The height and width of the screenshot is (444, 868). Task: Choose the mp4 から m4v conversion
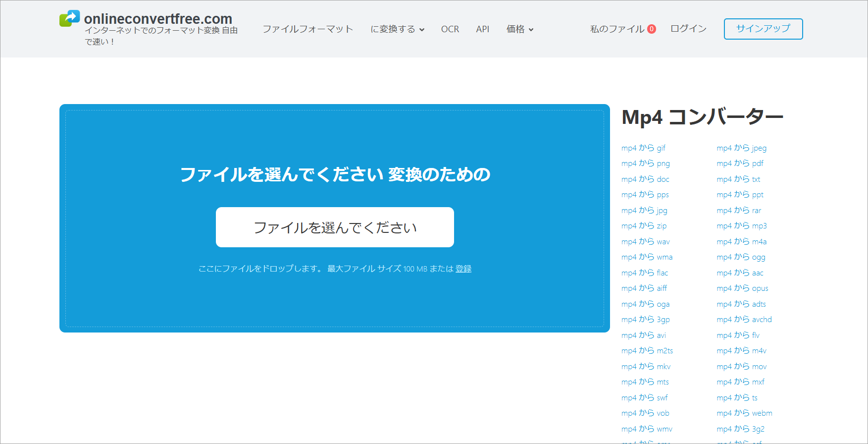[741, 350]
